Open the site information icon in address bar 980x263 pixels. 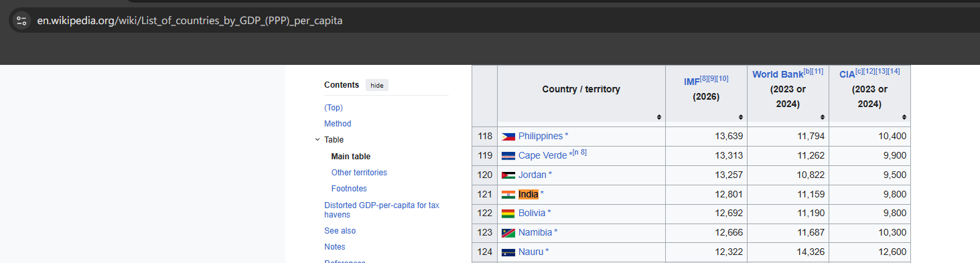coord(21,20)
